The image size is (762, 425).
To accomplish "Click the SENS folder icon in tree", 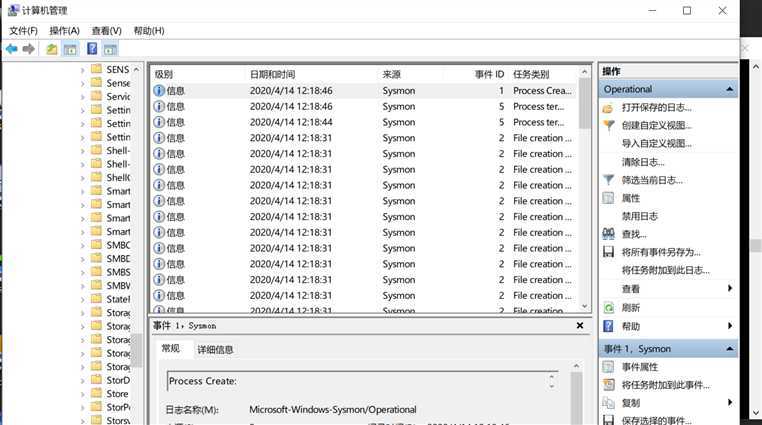I will (x=97, y=69).
